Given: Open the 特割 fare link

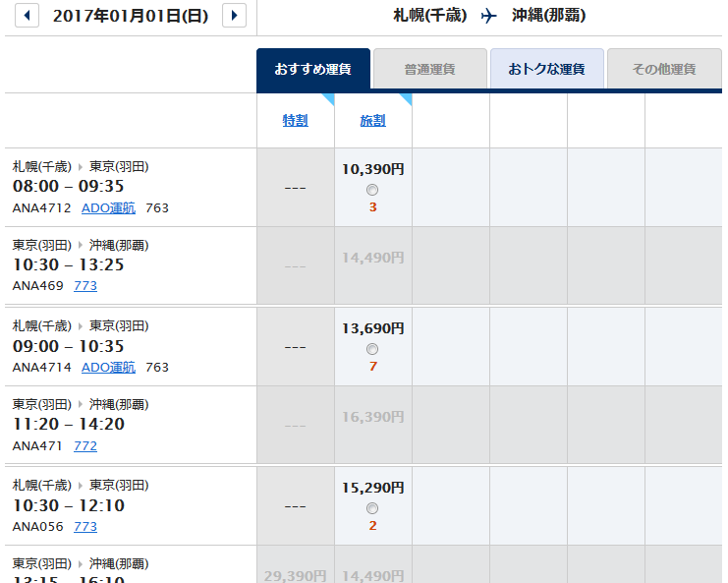Looking at the screenshot, I should (296, 121).
